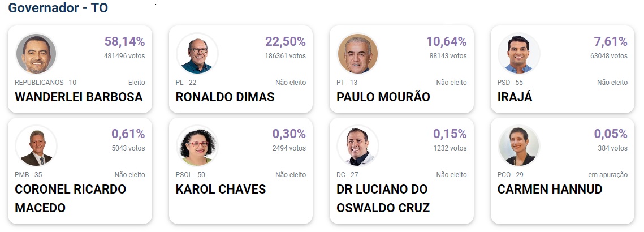Screen dimensions: 644x232
Task: Select the PAULO MOURÃO candidate name
Action: (x=383, y=97)
